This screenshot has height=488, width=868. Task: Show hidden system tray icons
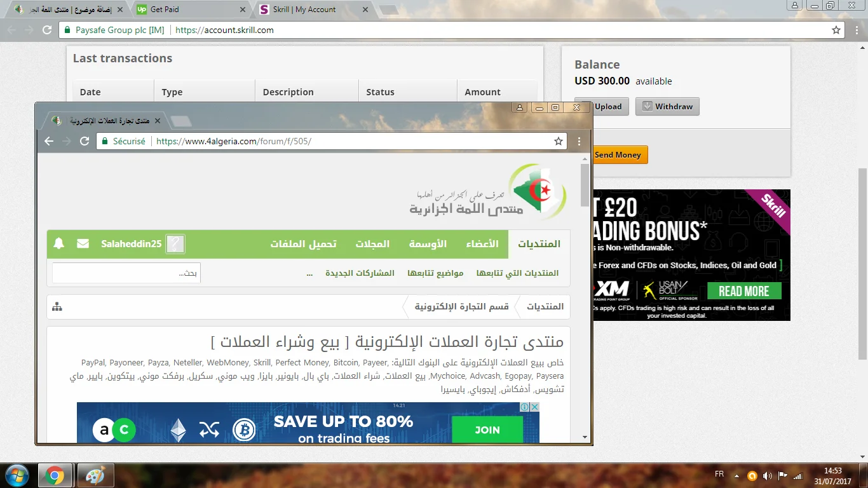coord(736,475)
